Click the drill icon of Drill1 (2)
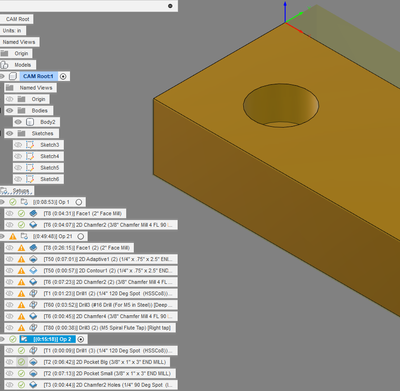This screenshot has height=391, width=400. pos(33,293)
